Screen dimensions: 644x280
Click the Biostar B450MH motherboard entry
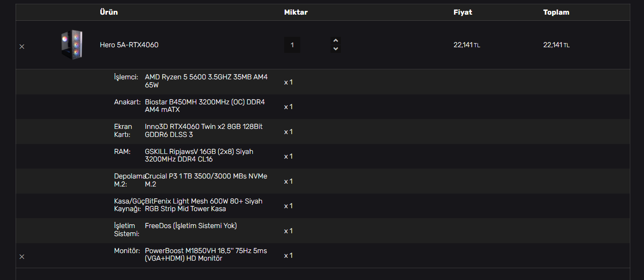[x=205, y=106]
